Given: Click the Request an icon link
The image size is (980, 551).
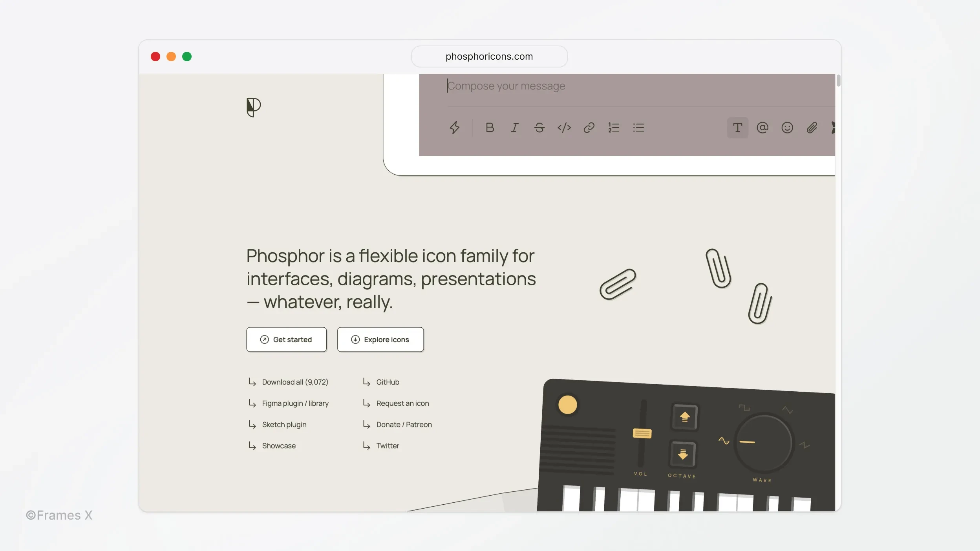Looking at the screenshot, I should click(402, 404).
